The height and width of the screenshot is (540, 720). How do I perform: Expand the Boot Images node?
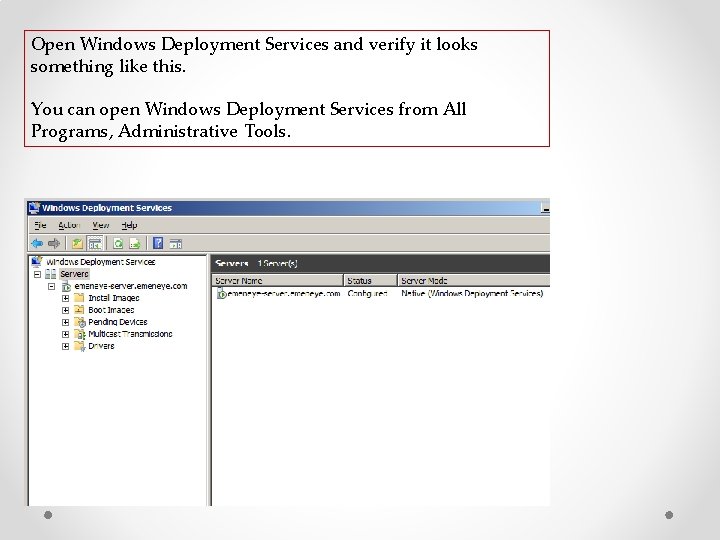[x=66, y=310]
